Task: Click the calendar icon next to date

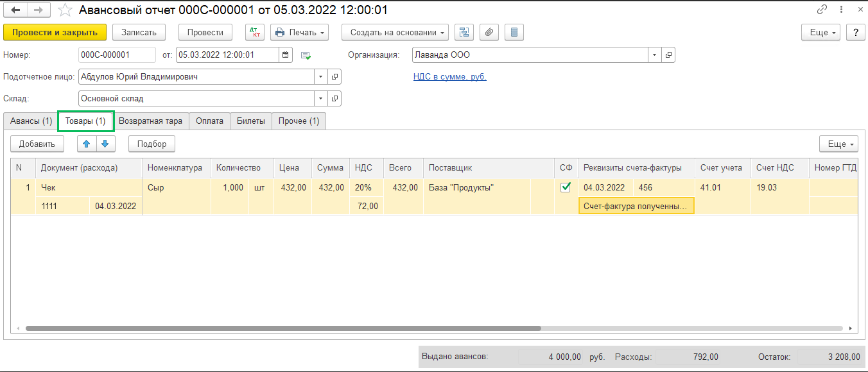Action: tap(286, 55)
